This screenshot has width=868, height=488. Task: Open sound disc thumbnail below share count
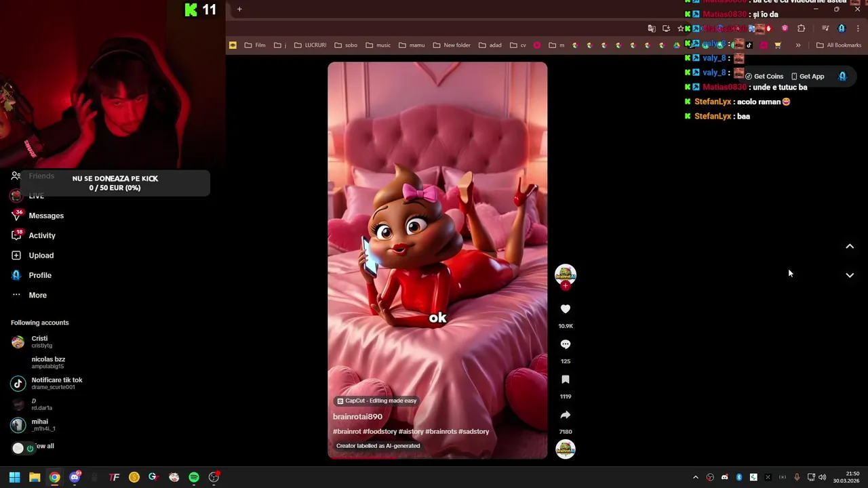click(x=565, y=449)
